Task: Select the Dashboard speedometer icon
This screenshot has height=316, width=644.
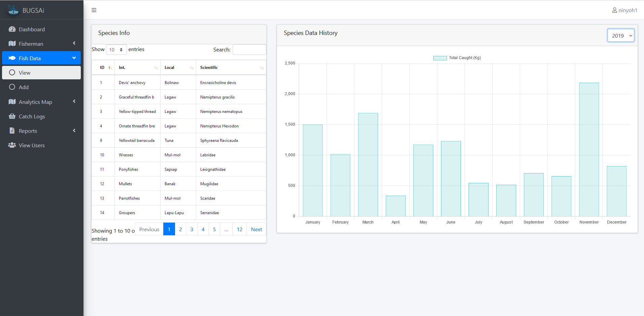Action: tap(12, 29)
